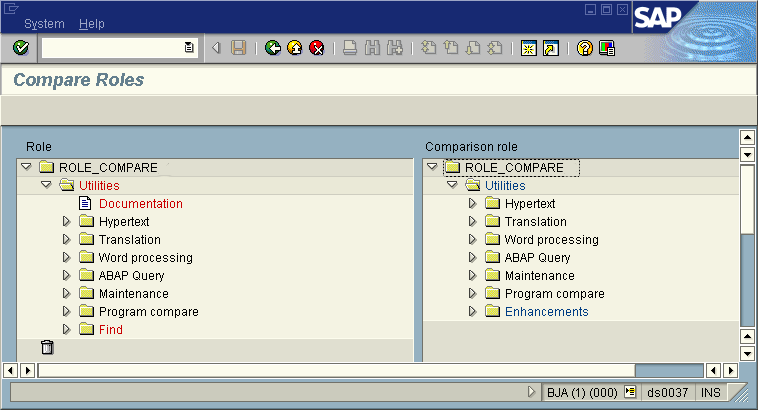This screenshot has height=410, width=758.
Task: Select the red Documentation item
Action: (140, 204)
